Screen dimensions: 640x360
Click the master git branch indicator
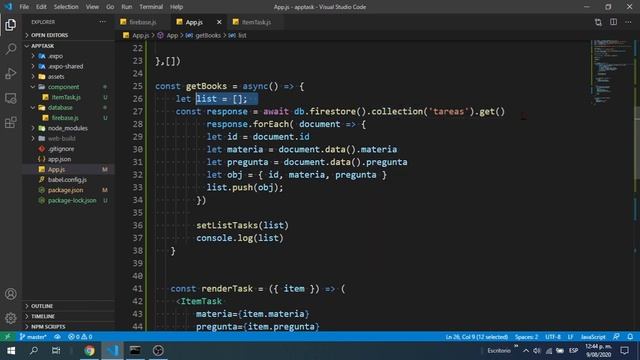(33, 337)
